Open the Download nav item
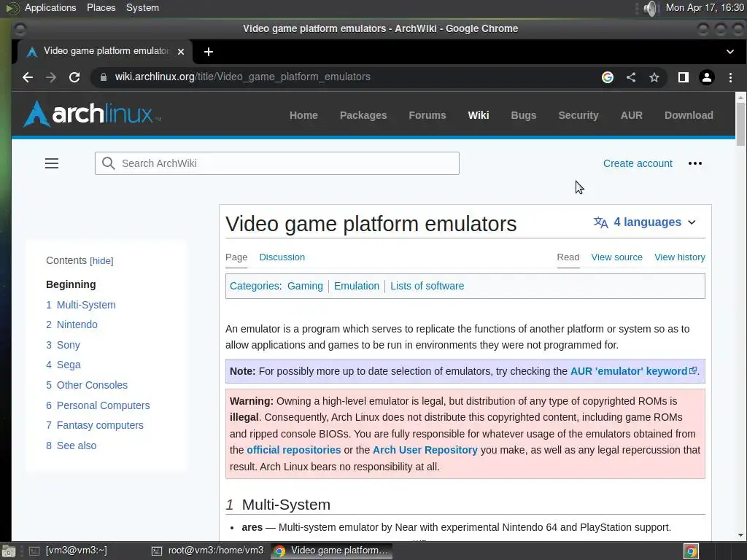747x560 pixels. click(689, 115)
